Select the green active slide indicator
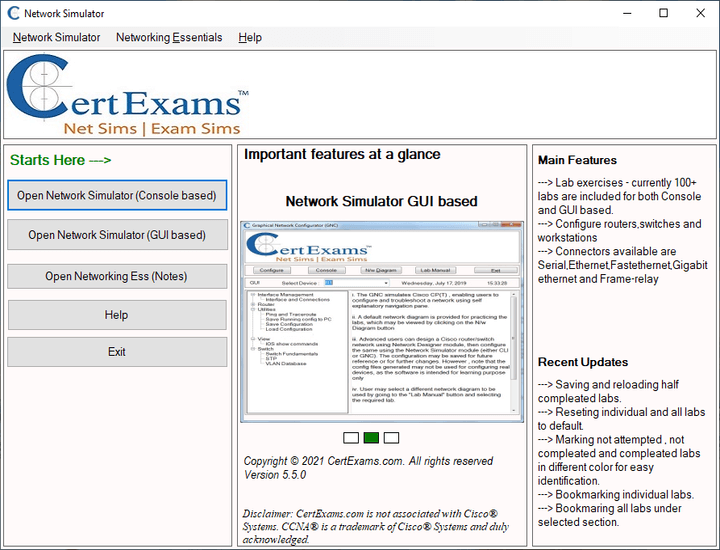Image resolution: width=720 pixels, height=550 pixels. (x=371, y=438)
